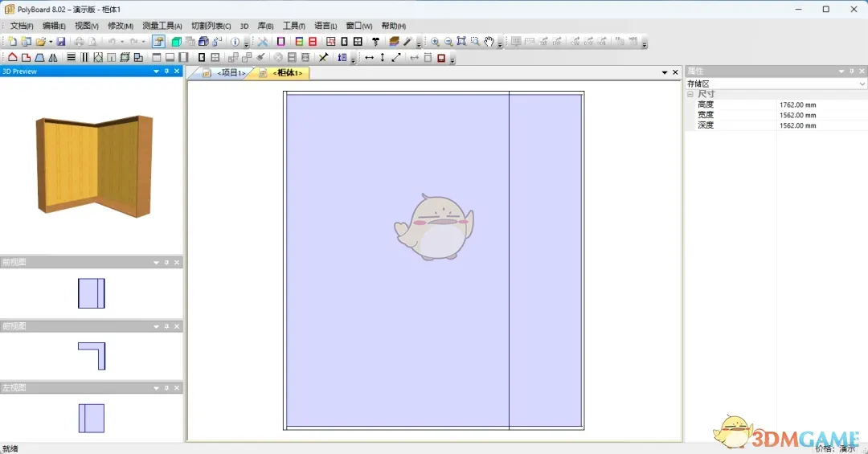The height and width of the screenshot is (454, 868).
Task: Pin the properties panel on right
Action: (x=852, y=72)
